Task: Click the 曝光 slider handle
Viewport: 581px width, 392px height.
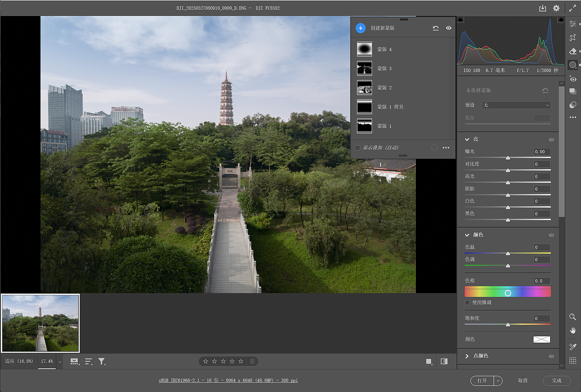Action: coord(508,158)
